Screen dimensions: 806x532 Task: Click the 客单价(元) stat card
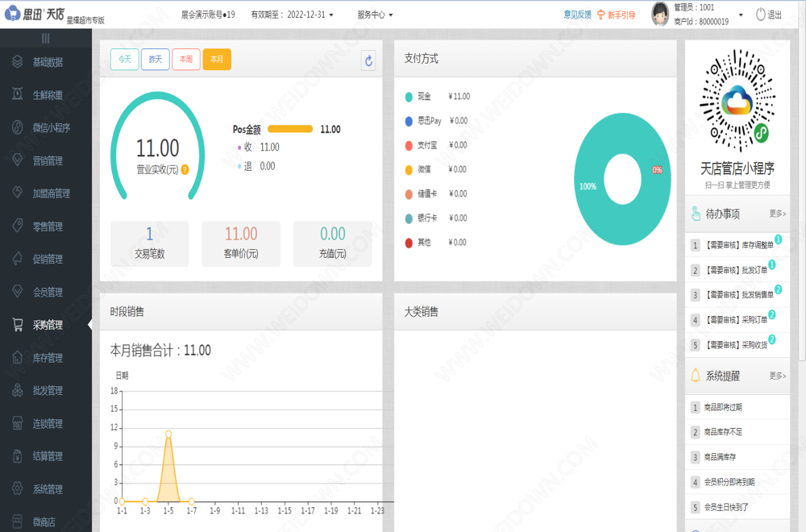(241, 243)
